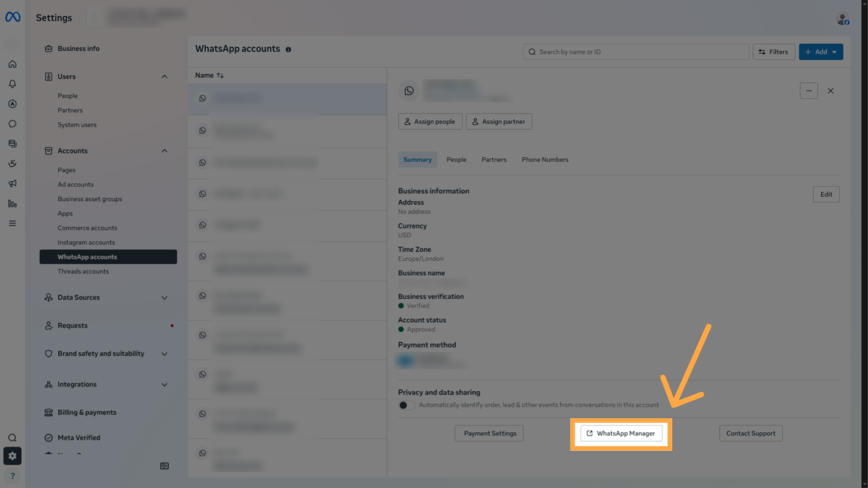Switch to the Summary tab
868x488 pixels.
pos(417,160)
